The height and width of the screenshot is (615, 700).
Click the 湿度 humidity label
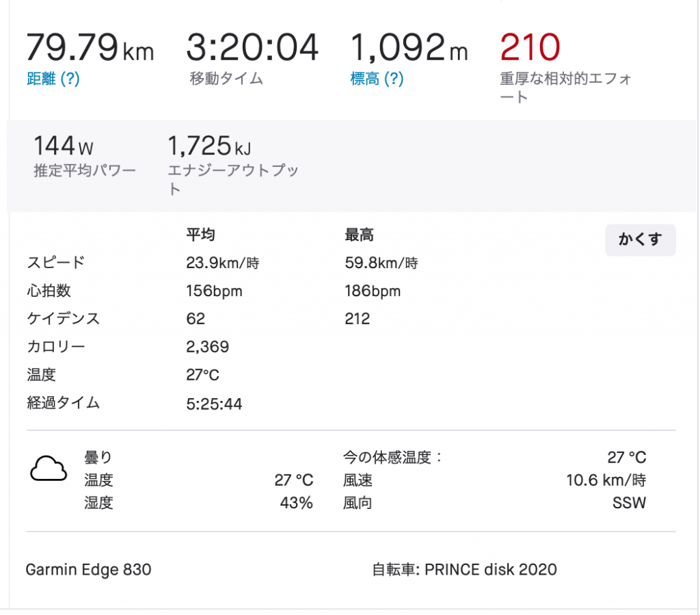pyautogui.click(x=98, y=503)
